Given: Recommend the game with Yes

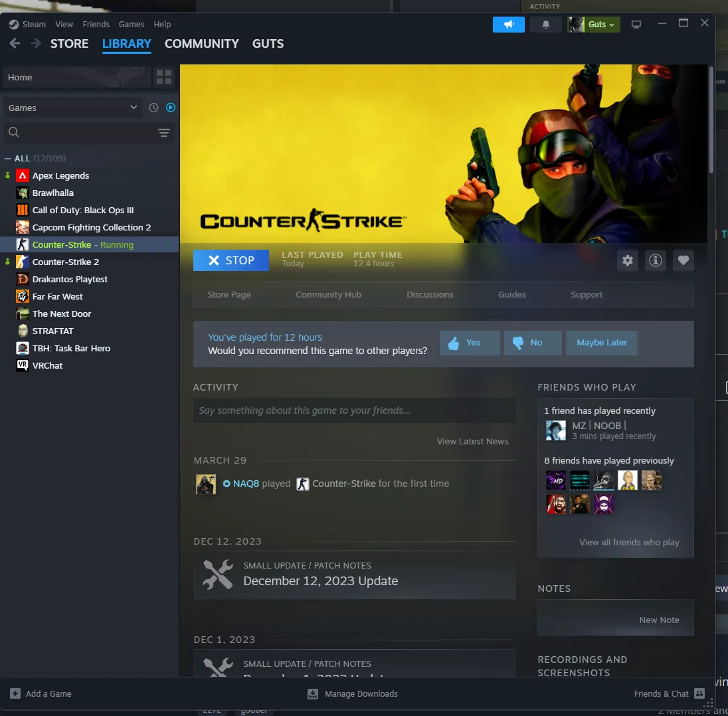Looking at the screenshot, I should [x=470, y=343].
